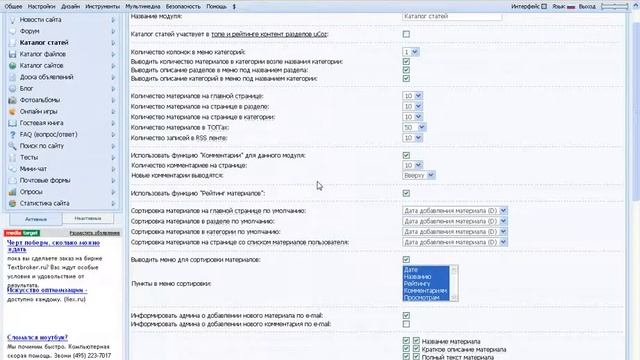Click the Интерфейс toggle icon in top bar
This screenshot has height=360, width=640.
tap(544, 7)
